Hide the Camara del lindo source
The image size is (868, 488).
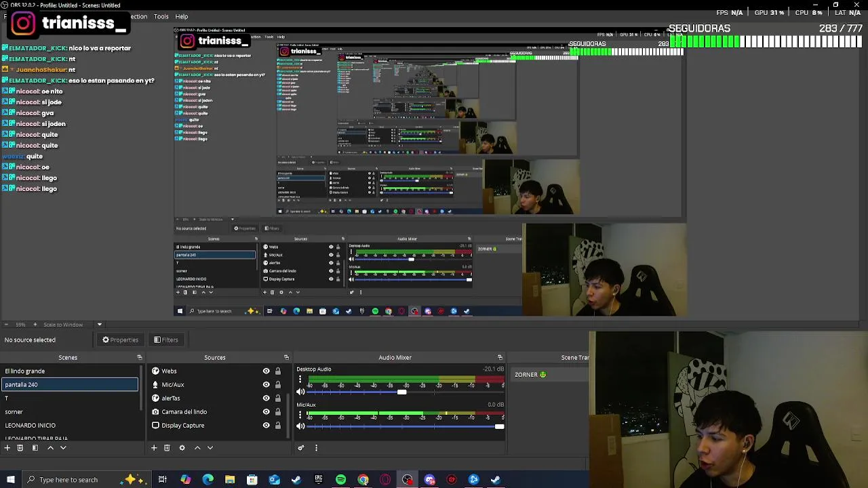click(266, 412)
